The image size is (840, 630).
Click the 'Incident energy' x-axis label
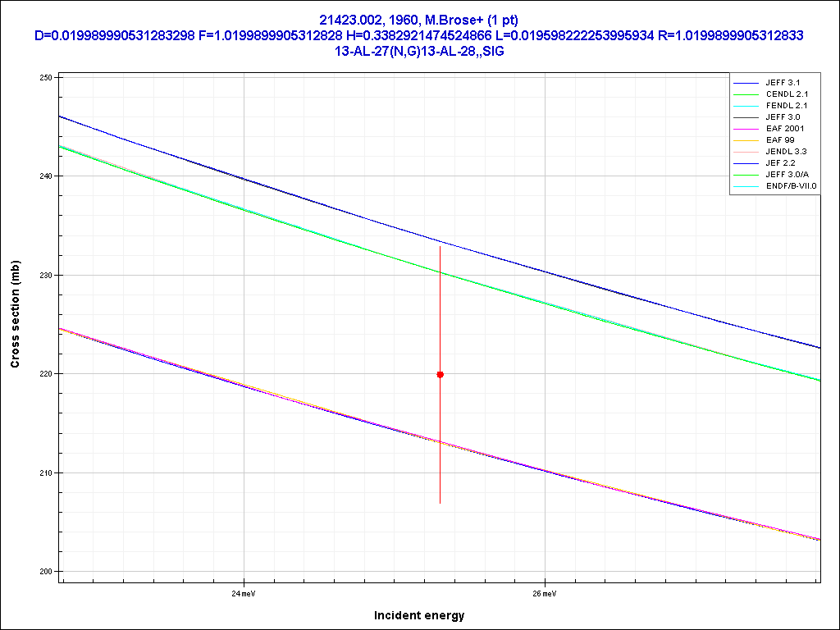pyautogui.click(x=419, y=615)
